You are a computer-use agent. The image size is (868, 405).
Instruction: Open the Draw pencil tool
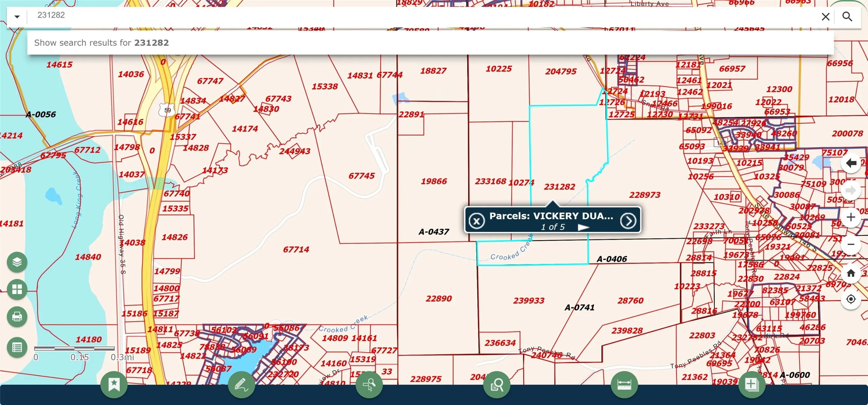point(241,385)
